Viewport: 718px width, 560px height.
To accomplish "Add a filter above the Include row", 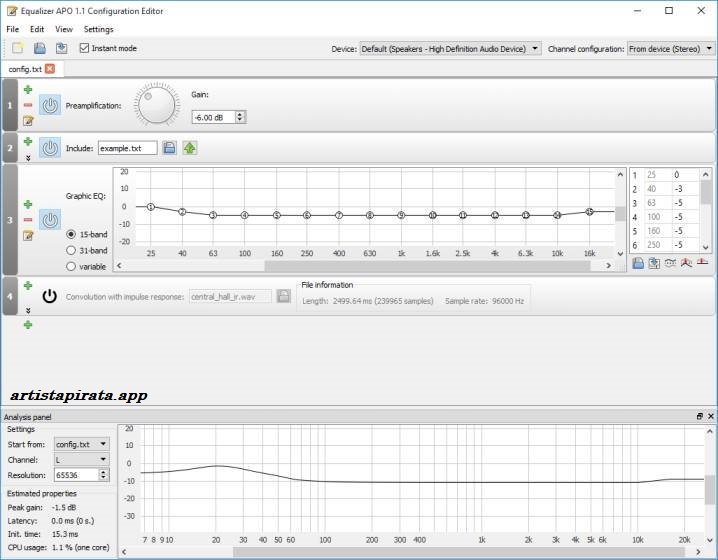I will [28, 141].
